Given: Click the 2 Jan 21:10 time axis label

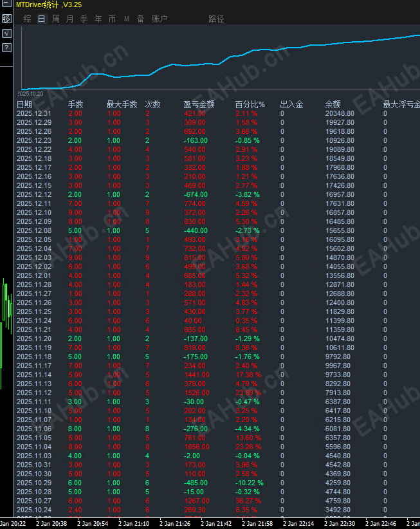Looking at the screenshot, I should click(x=134, y=524).
